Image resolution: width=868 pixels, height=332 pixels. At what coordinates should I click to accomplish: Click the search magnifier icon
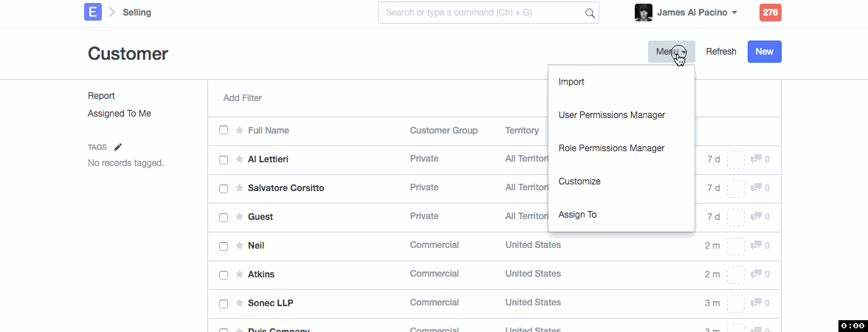pos(590,13)
